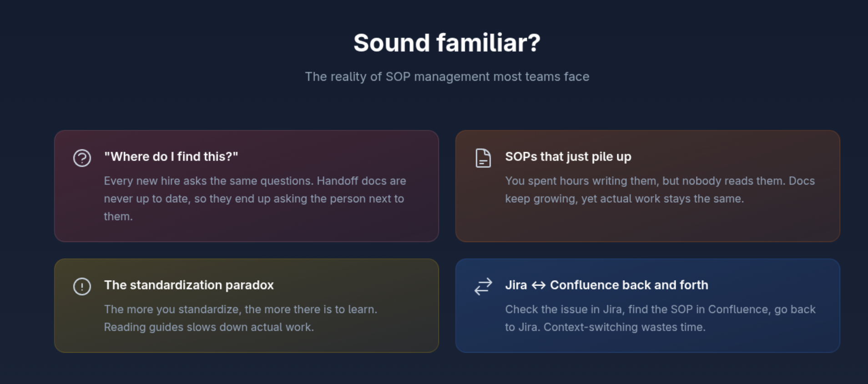This screenshot has width=868, height=384.
Task: Click the "Sound familiar?" heading
Action: tap(447, 43)
